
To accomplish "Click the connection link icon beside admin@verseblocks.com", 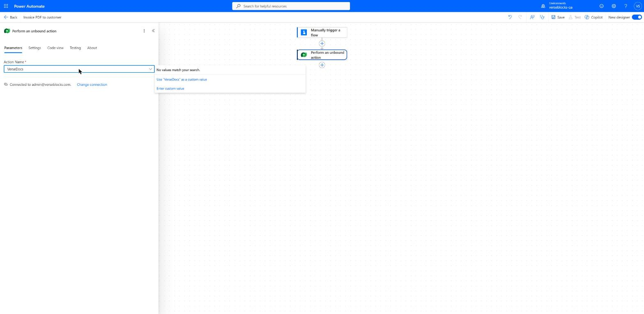I will pos(6,85).
